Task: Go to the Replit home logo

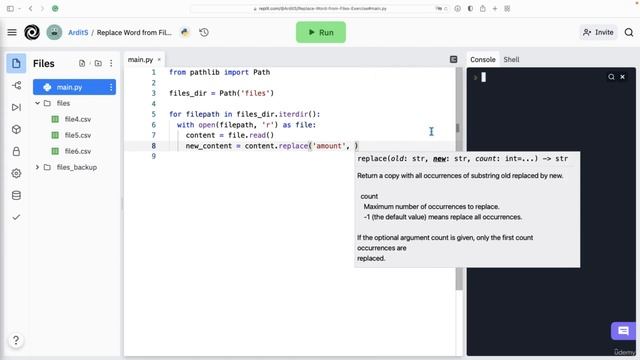Action: (x=32, y=32)
